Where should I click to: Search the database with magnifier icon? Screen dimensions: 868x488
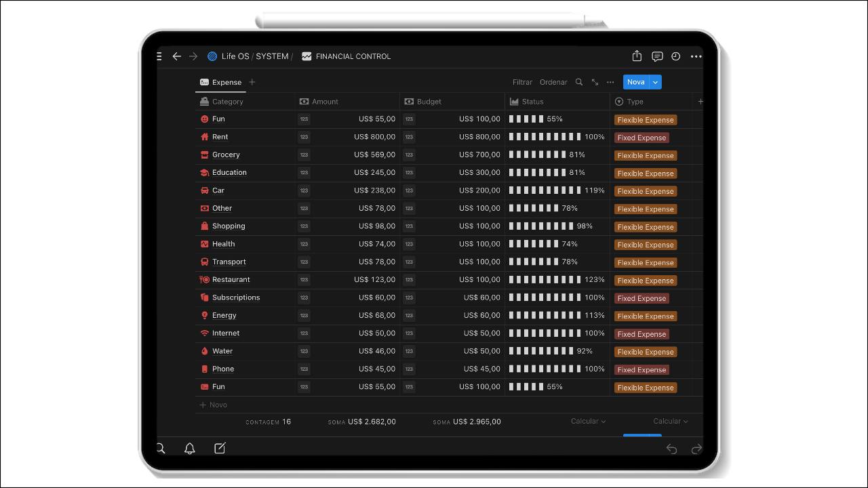(x=579, y=82)
